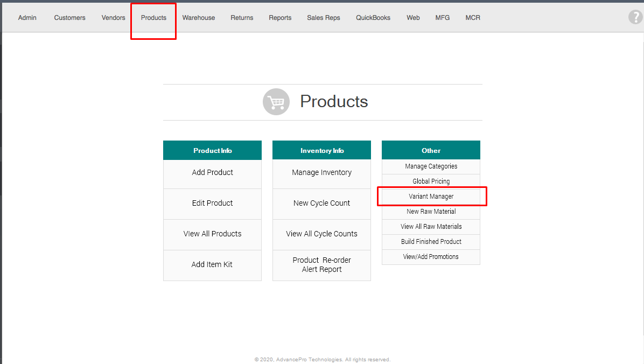Screen dimensions: 644x364
Task: Open the Warehouse menu item
Action: 198,18
